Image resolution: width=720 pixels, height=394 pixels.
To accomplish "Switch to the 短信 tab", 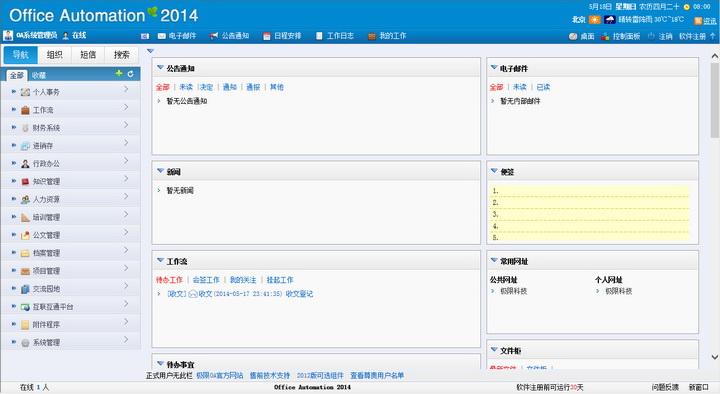I will (88, 55).
